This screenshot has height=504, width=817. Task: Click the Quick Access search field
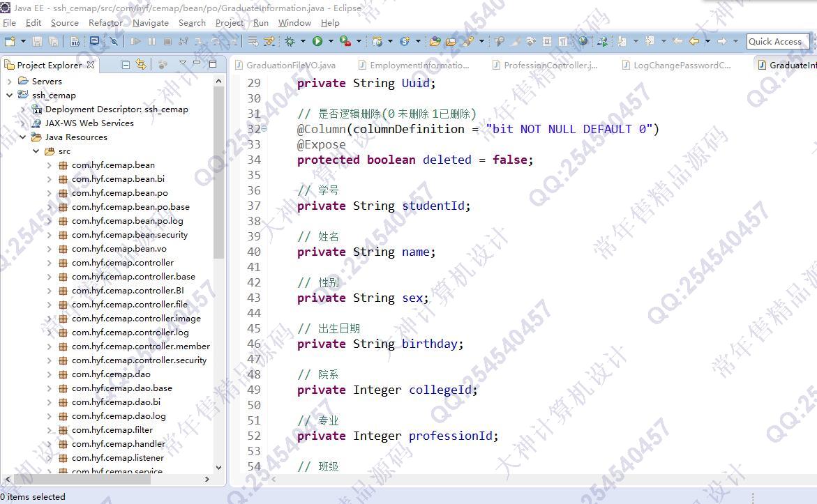point(778,42)
